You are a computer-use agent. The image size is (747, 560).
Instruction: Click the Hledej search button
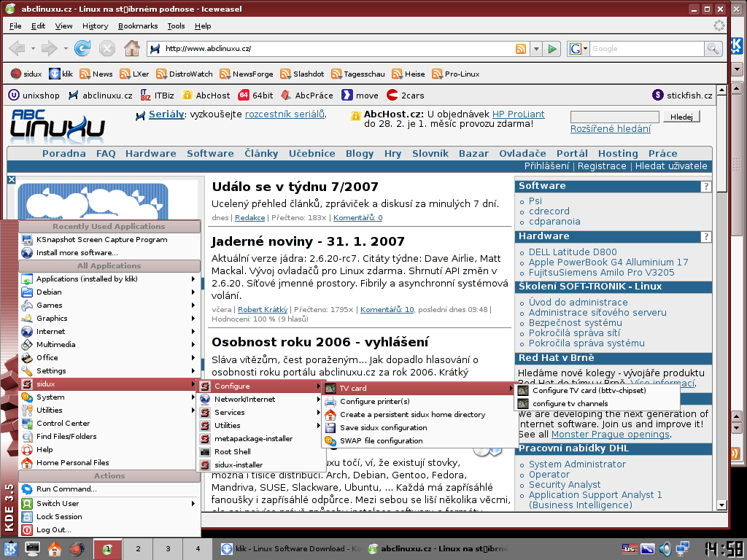681,117
